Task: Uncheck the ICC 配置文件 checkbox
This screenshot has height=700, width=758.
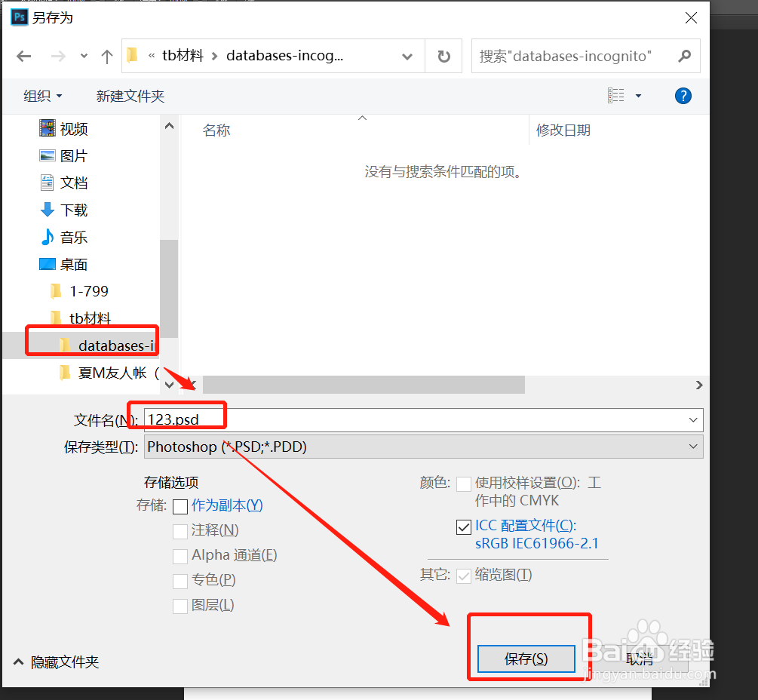Action: pos(464,527)
